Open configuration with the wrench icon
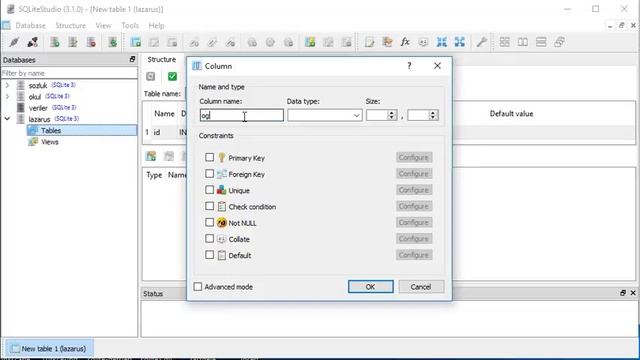 pos(482,42)
